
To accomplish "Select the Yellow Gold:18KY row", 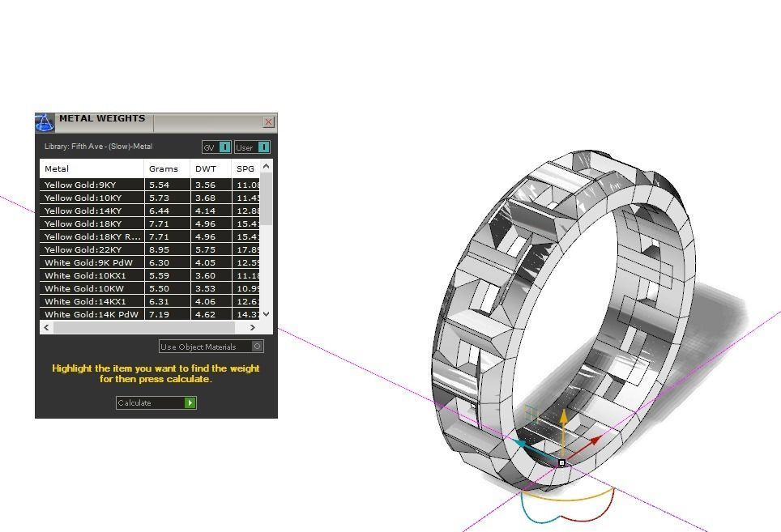I will 149,223.
